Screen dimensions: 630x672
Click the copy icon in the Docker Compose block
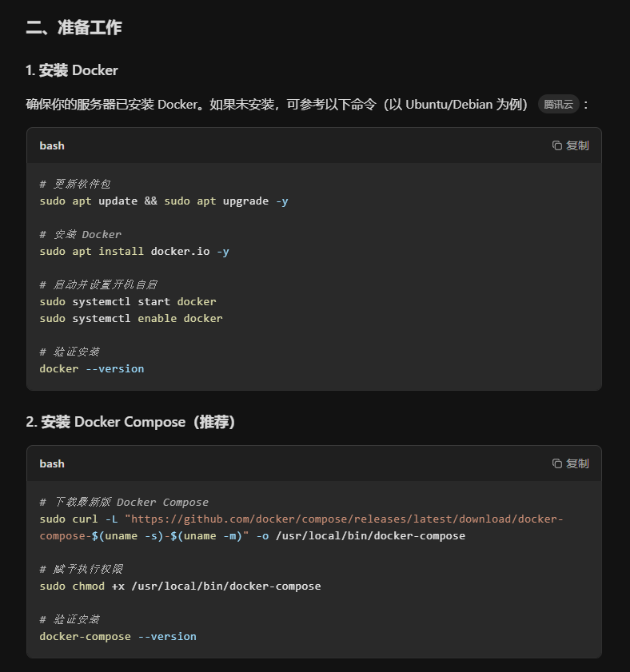pos(557,463)
